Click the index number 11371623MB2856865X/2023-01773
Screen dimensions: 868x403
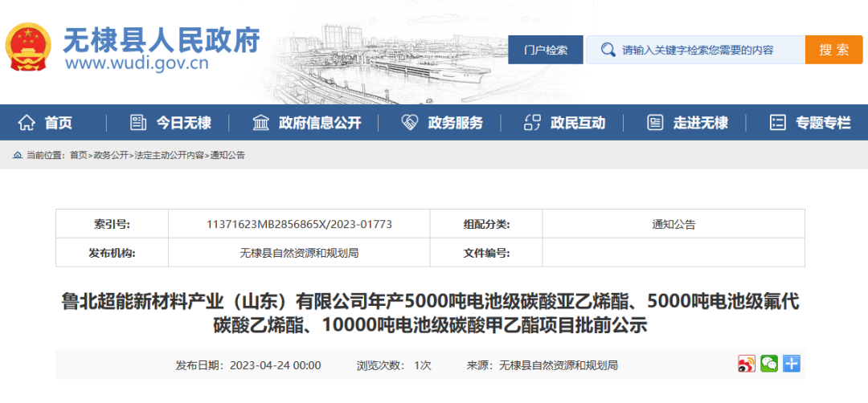[299, 224]
